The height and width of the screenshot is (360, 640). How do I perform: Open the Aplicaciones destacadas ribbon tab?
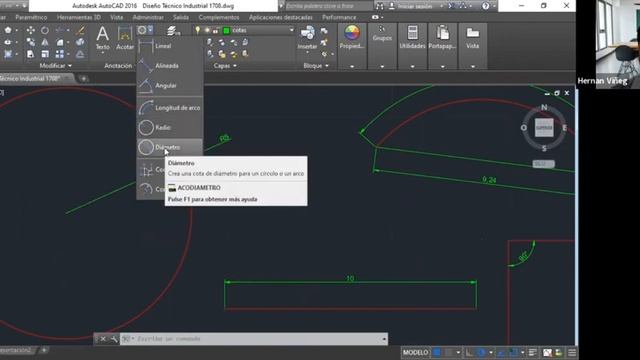[281, 18]
